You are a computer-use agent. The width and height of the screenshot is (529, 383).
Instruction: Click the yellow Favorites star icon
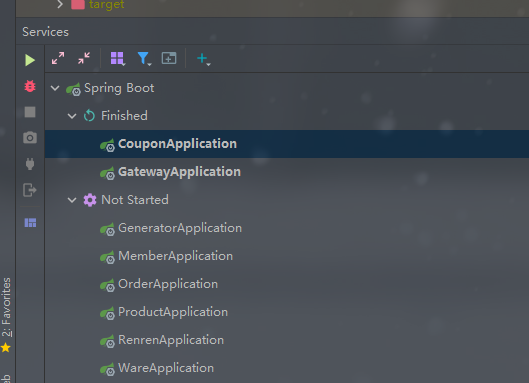tap(5, 347)
